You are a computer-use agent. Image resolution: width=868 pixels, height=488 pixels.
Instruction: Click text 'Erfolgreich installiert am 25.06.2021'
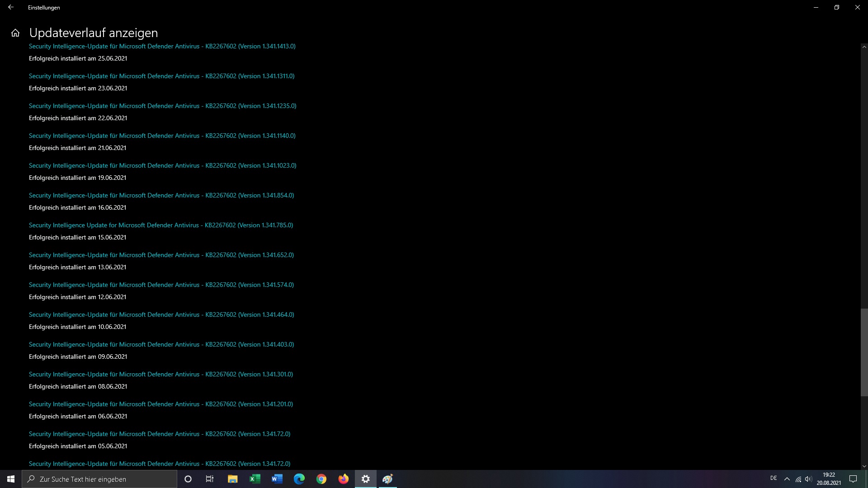pos(78,58)
